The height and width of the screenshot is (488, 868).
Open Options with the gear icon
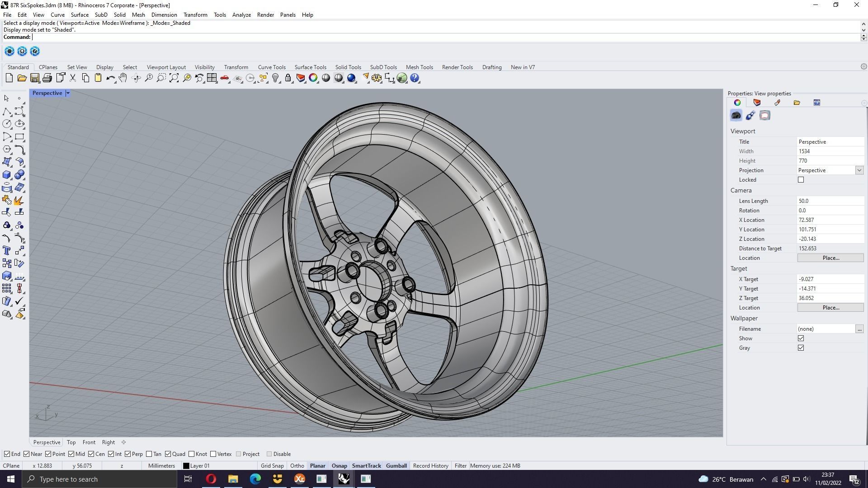[x=377, y=78]
